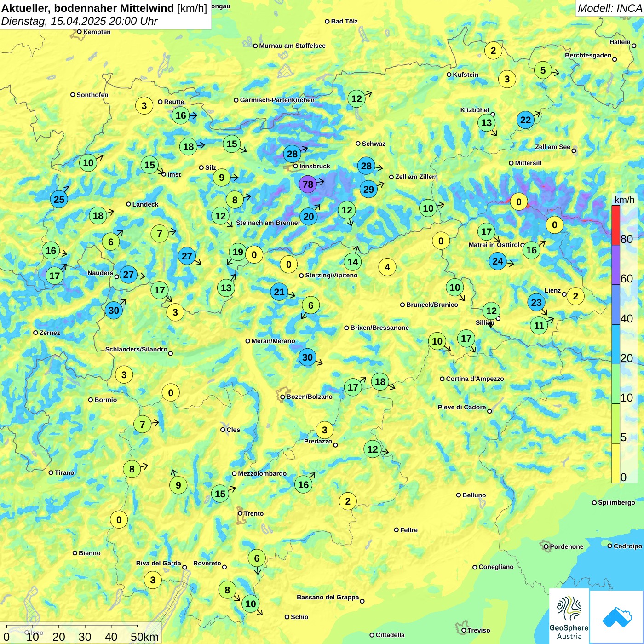
Task: Select the purple 78 km/h wind station marker
Action: (x=308, y=184)
